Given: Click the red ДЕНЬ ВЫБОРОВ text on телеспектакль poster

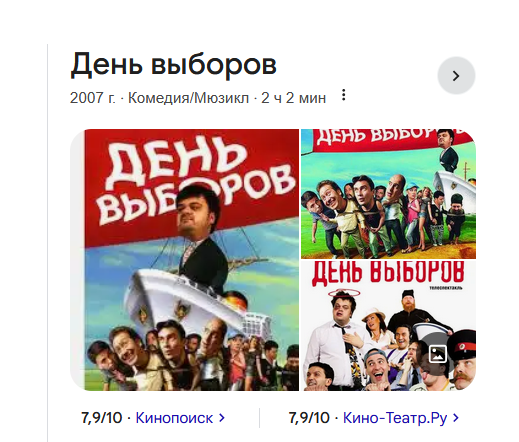Looking at the screenshot, I should 388,274.
